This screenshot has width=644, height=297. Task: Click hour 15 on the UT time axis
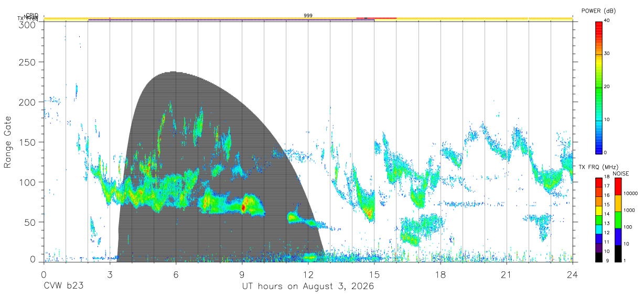pyautogui.click(x=374, y=274)
